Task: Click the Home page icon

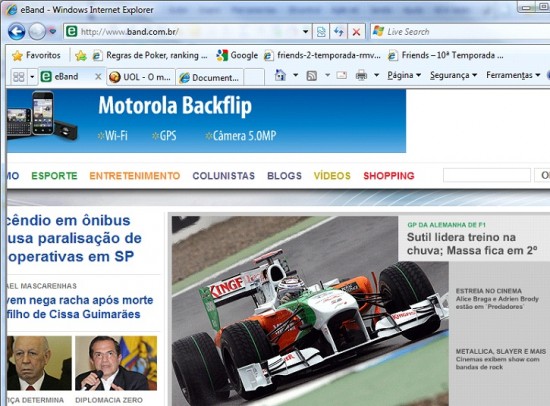Action: pos(280,75)
